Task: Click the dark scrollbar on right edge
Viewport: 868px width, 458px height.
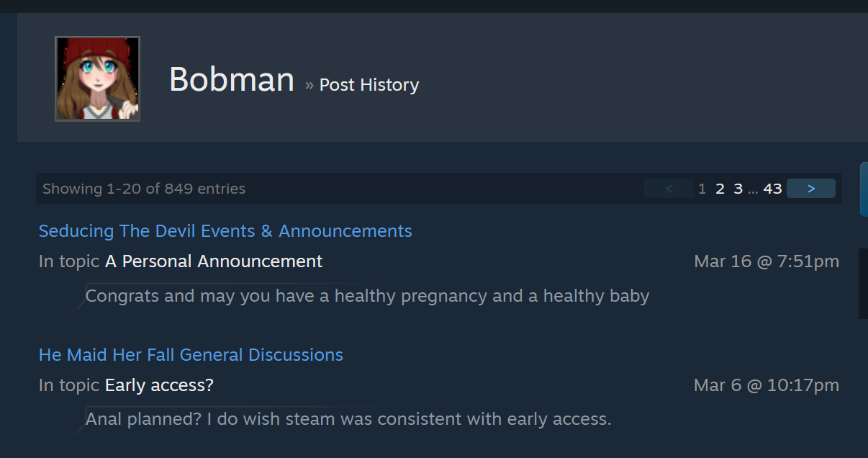Action: pyautogui.click(x=863, y=283)
